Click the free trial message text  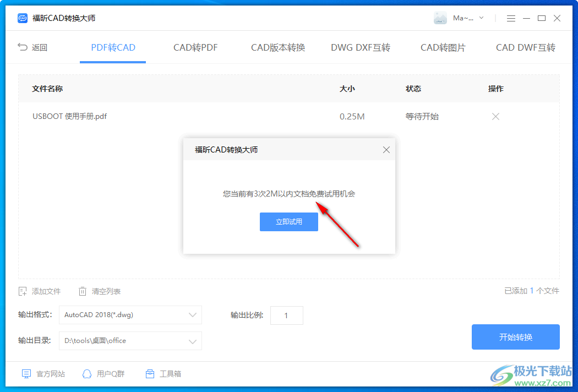(289, 194)
